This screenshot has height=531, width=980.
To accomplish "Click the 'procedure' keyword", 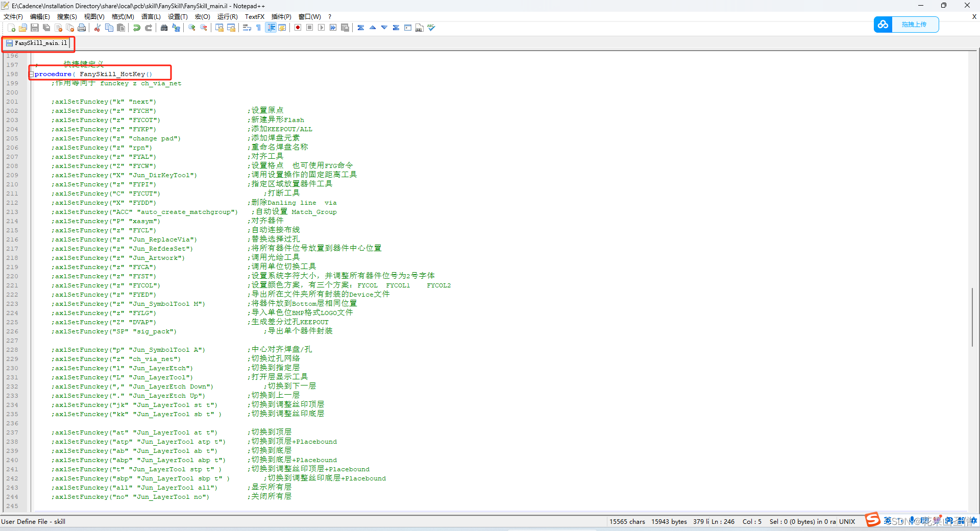I will click(53, 74).
